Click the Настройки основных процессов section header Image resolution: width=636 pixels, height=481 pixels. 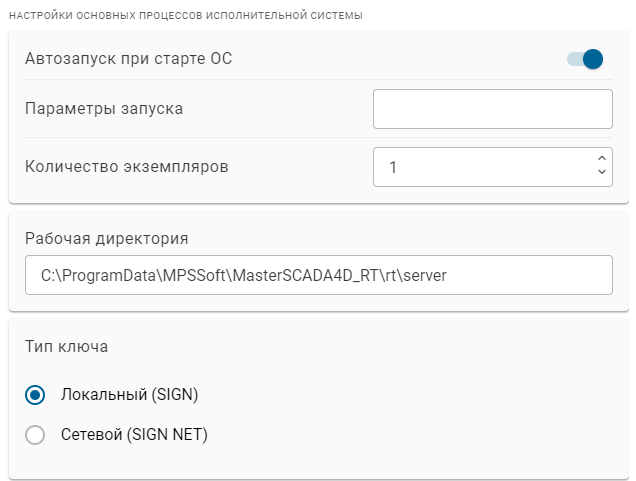(x=185, y=16)
